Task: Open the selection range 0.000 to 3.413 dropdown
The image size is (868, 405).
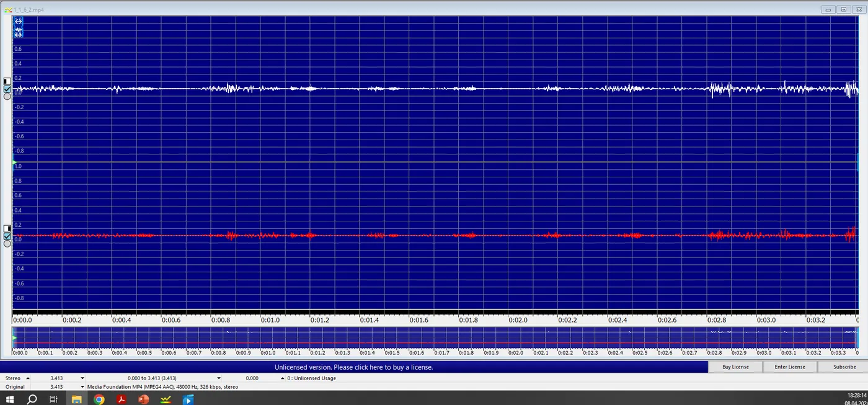Action: point(219,378)
